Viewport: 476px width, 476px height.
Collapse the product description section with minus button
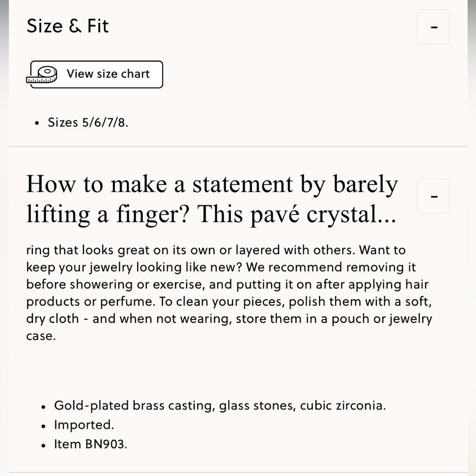pos(433,196)
